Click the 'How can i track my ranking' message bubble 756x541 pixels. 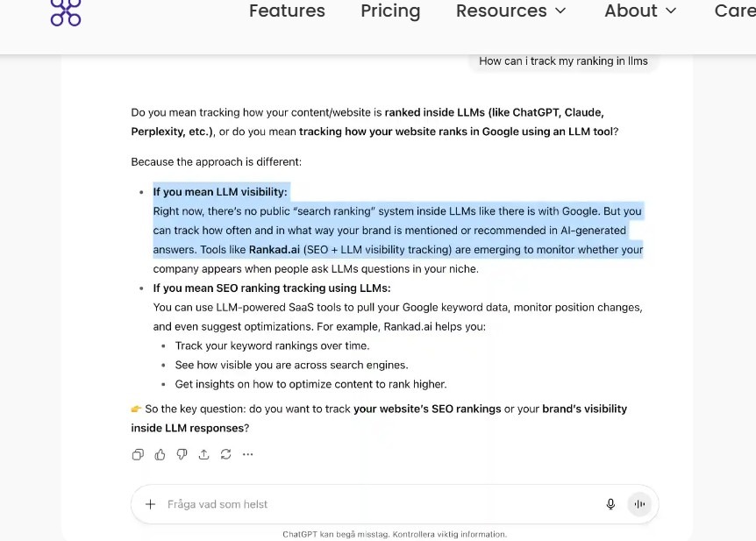563,61
